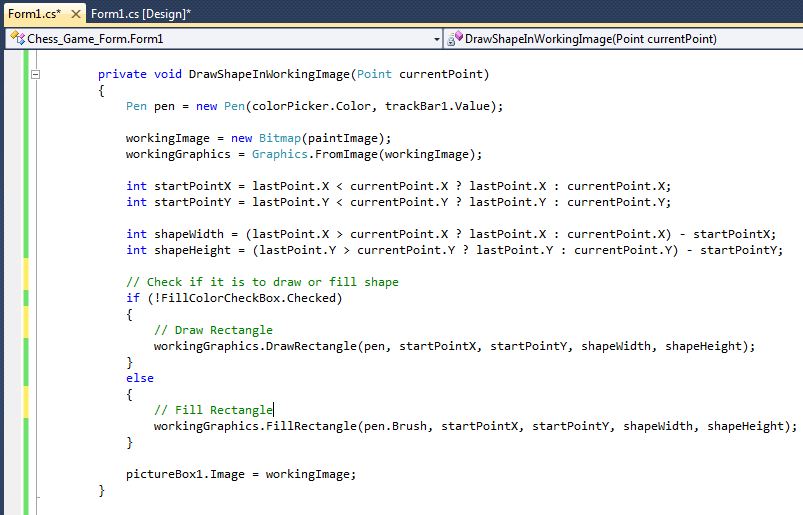Click the 'else' keyword
This screenshot has width=803, height=515.
click(140, 378)
